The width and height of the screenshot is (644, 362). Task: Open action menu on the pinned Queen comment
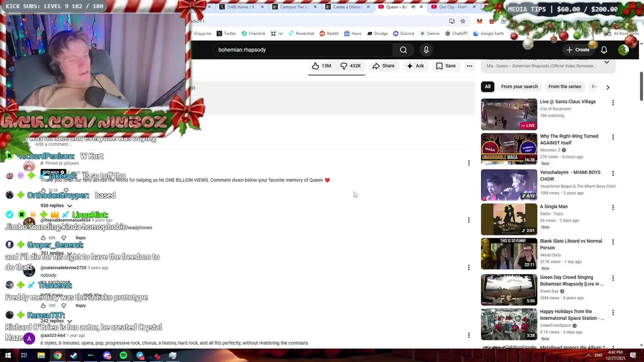[x=469, y=163]
